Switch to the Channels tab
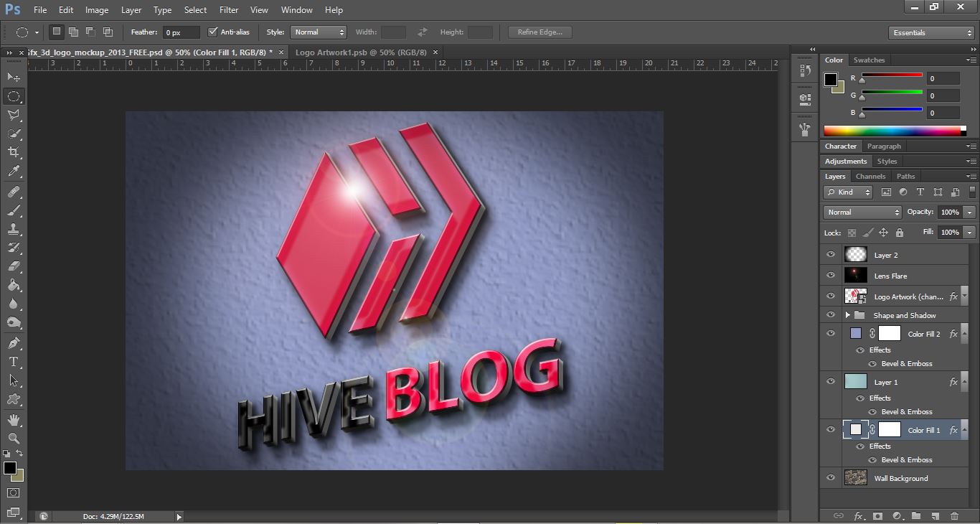The width and height of the screenshot is (980, 524). click(x=870, y=176)
